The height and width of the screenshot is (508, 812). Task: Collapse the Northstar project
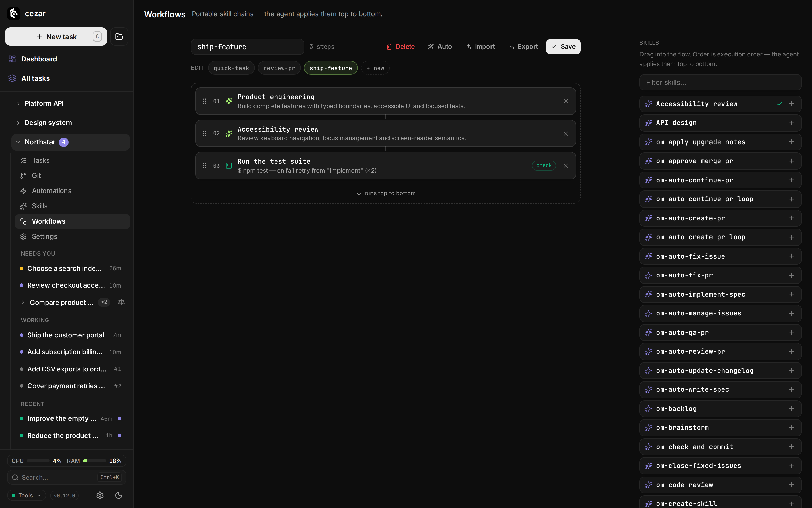point(18,142)
